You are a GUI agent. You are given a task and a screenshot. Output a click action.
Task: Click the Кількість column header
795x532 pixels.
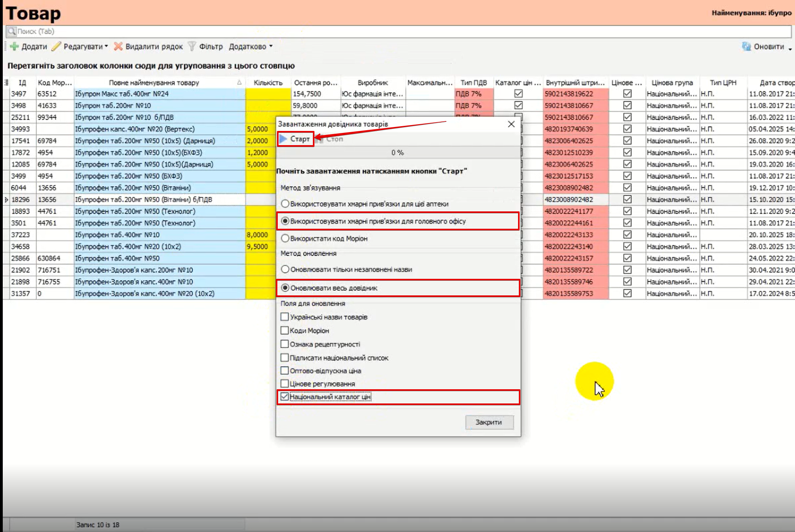pyautogui.click(x=268, y=82)
